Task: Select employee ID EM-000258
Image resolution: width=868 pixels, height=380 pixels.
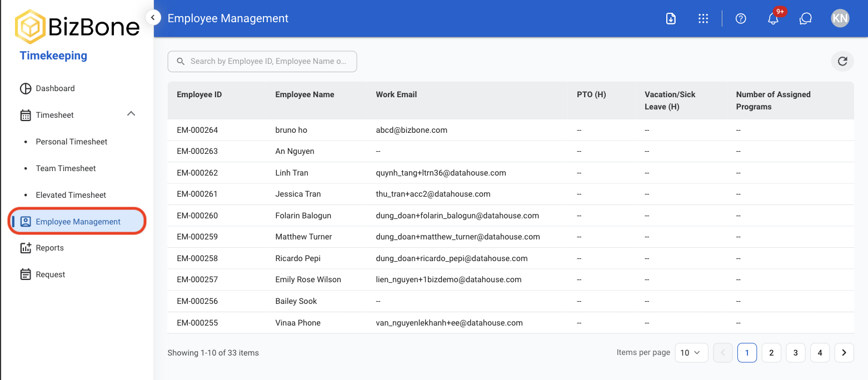Action: tap(197, 258)
